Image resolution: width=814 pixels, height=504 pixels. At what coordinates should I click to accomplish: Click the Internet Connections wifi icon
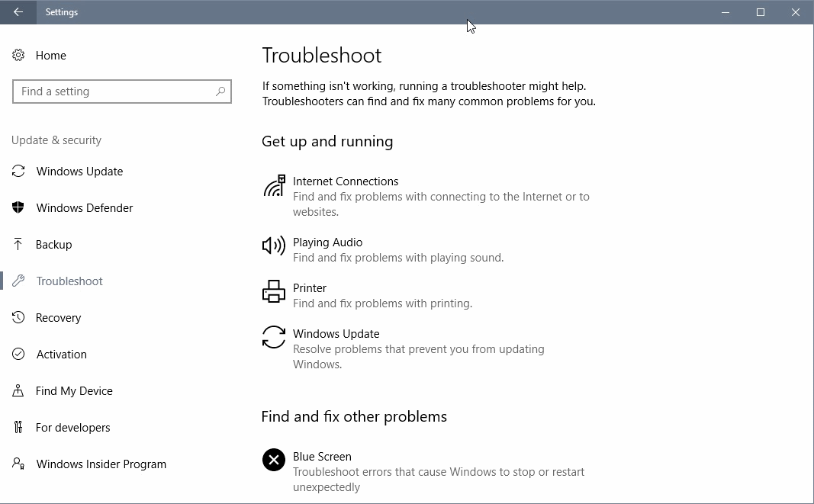[274, 186]
